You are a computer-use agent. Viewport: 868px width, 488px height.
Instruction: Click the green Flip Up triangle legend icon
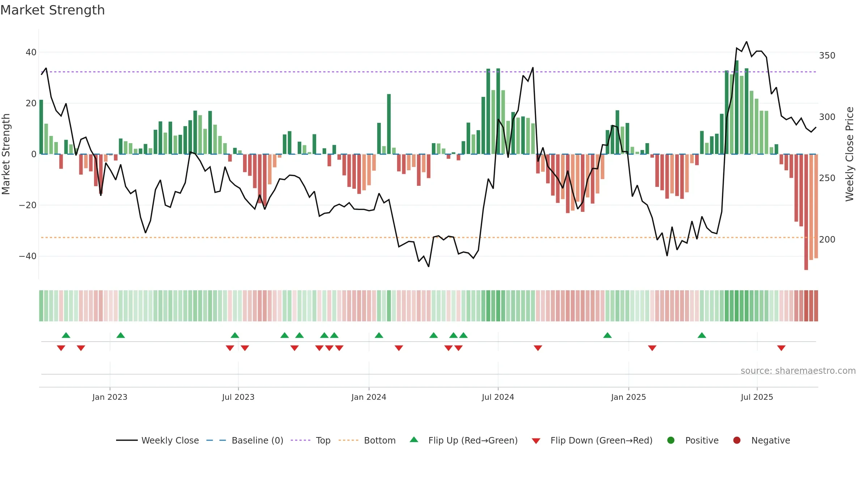click(414, 440)
